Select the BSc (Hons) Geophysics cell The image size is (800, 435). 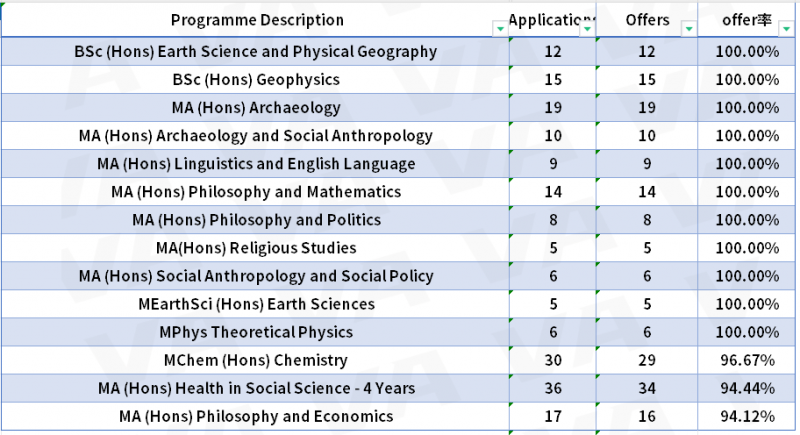click(255, 80)
